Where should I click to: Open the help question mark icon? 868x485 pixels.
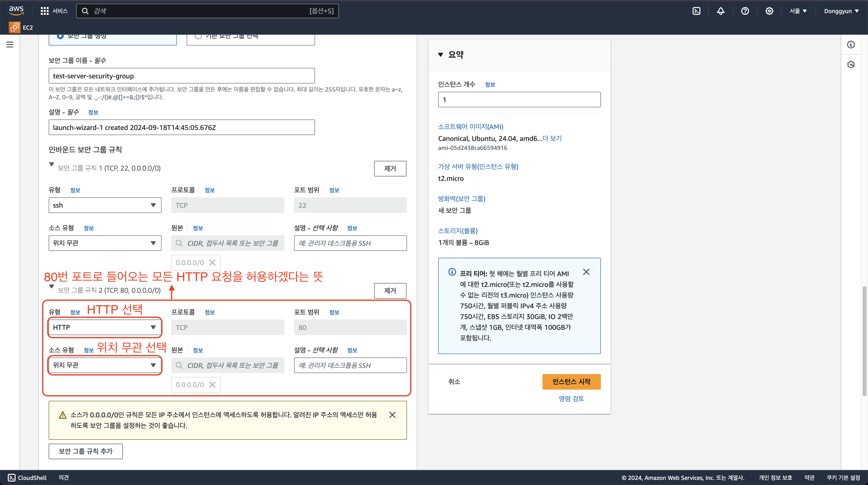point(745,11)
